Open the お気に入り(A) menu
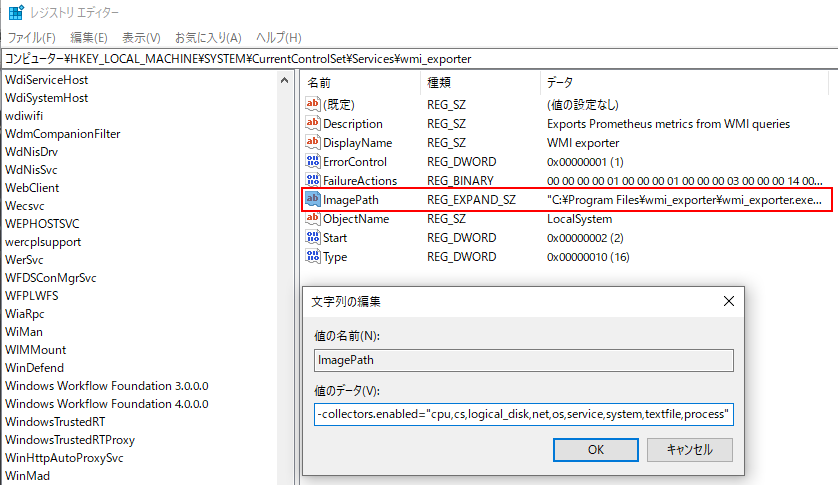 [208, 38]
